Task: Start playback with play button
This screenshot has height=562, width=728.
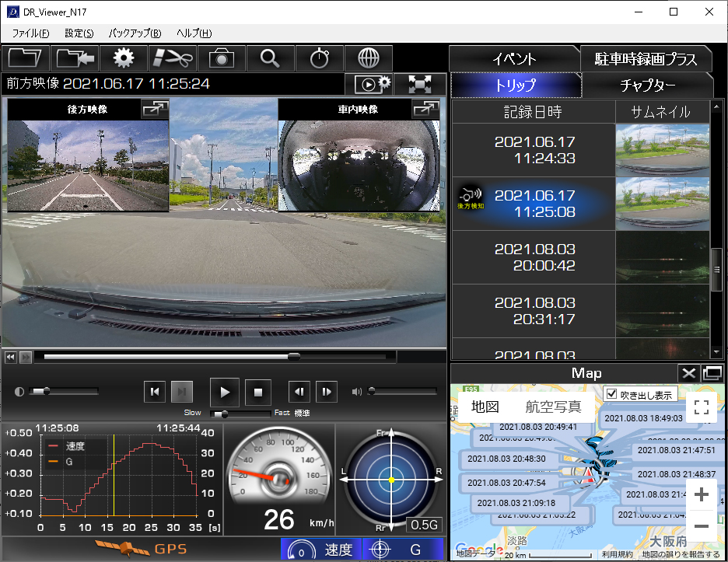Action: pos(225,393)
